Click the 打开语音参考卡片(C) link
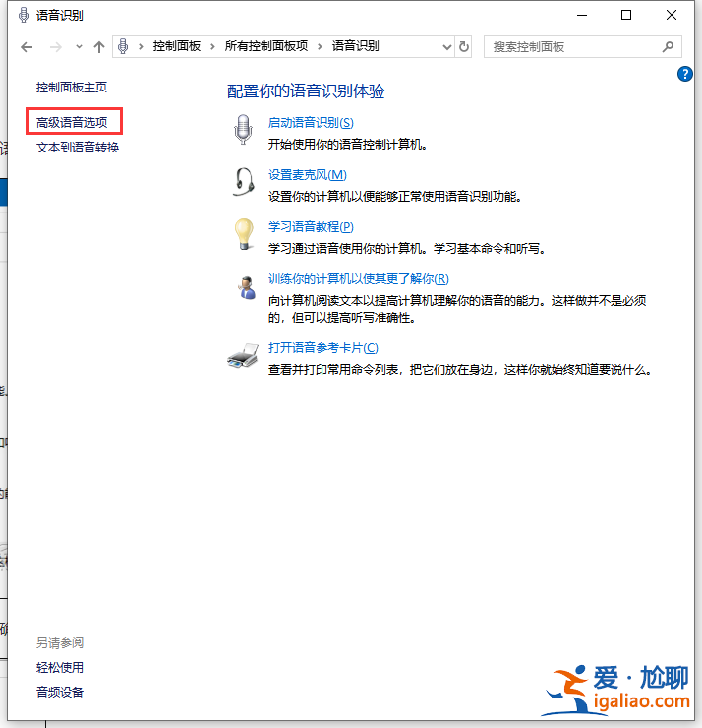The height and width of the screenshot is (728, 702). 323,347
